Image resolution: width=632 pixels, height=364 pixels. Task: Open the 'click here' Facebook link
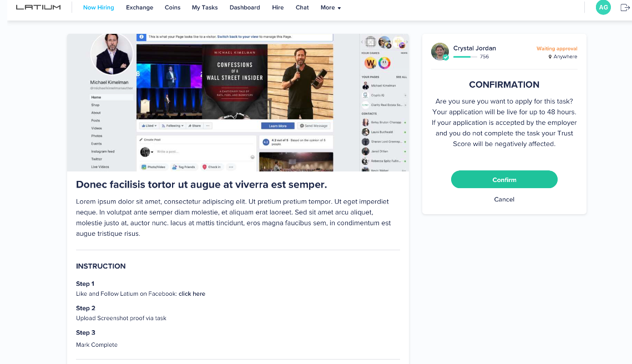coord(192,294)
